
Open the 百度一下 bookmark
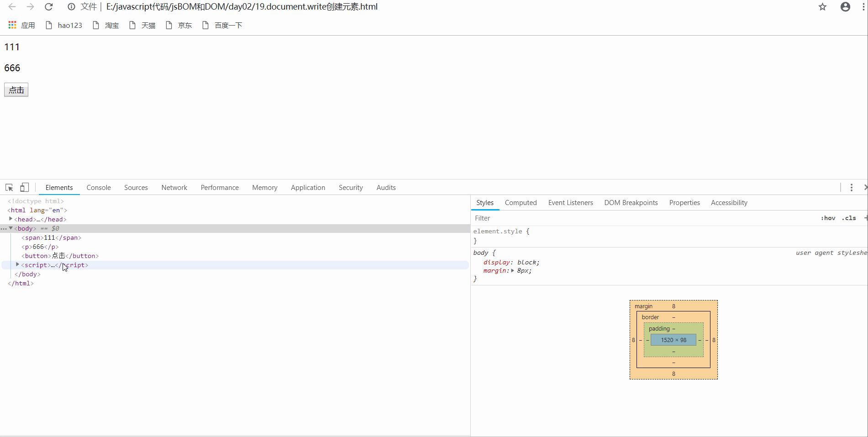tap(222, 25)
